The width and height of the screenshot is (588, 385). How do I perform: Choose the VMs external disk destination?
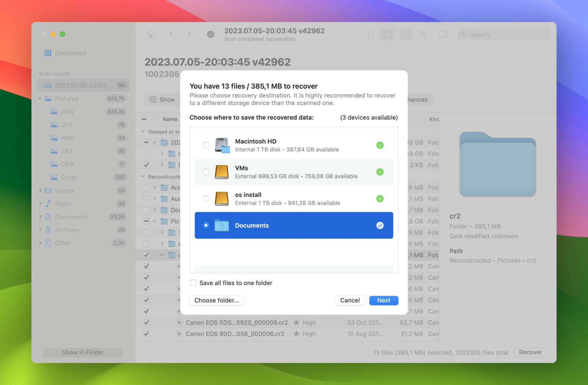coord(206,172)
